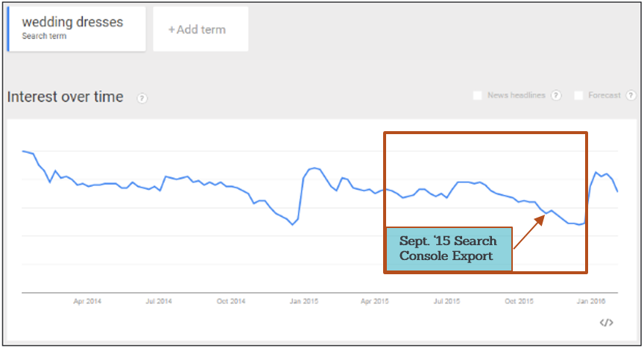Select the Jan 2016 axis label
The width and height of the screenshot is (644, 348).
(591, 302)
